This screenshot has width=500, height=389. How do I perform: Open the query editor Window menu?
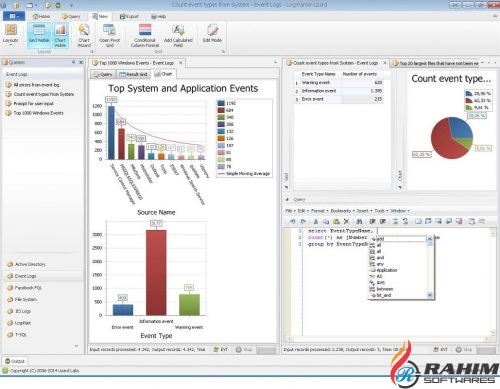tap(399, 211)
